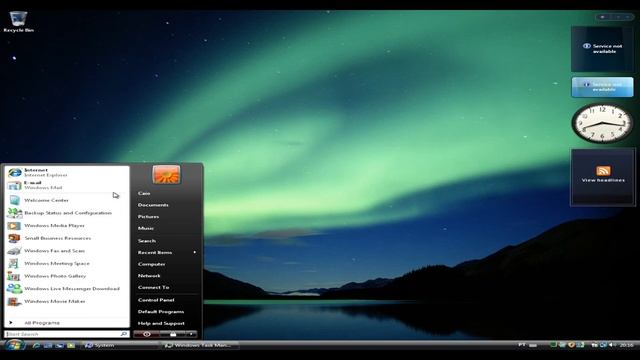Viewport: 640px width, 360px height.
Task: Click View headlines feed gadget
Action: coord(603,176)
